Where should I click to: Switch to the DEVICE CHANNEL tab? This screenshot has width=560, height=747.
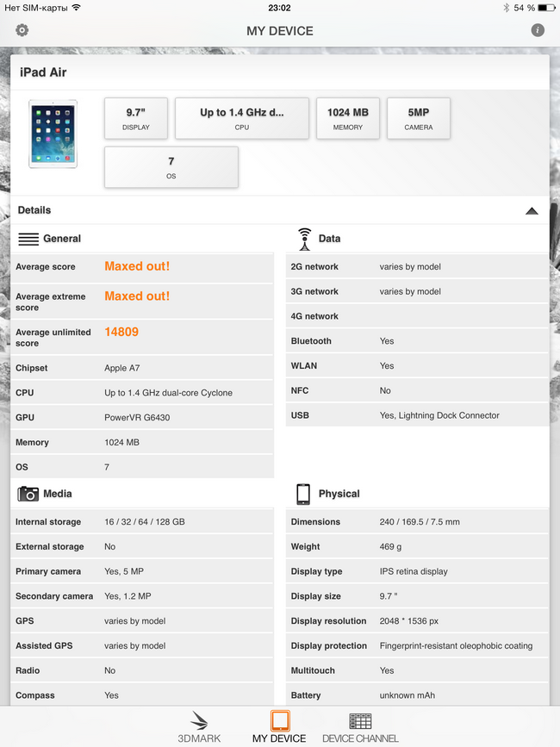click(360, 727)
